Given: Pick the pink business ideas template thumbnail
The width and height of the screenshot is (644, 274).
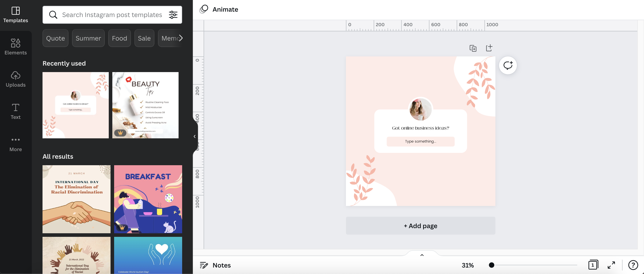Looking at the screenshot, I should pyautogui.click(x=75, y=105).
